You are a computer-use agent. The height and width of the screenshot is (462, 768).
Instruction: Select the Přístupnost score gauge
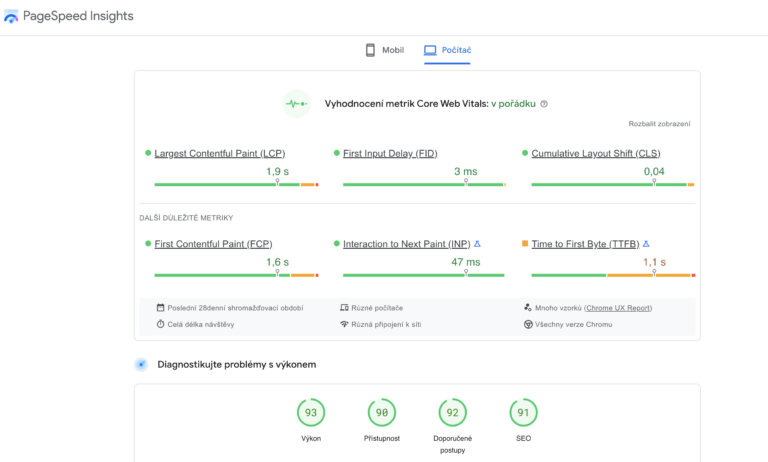382,411
